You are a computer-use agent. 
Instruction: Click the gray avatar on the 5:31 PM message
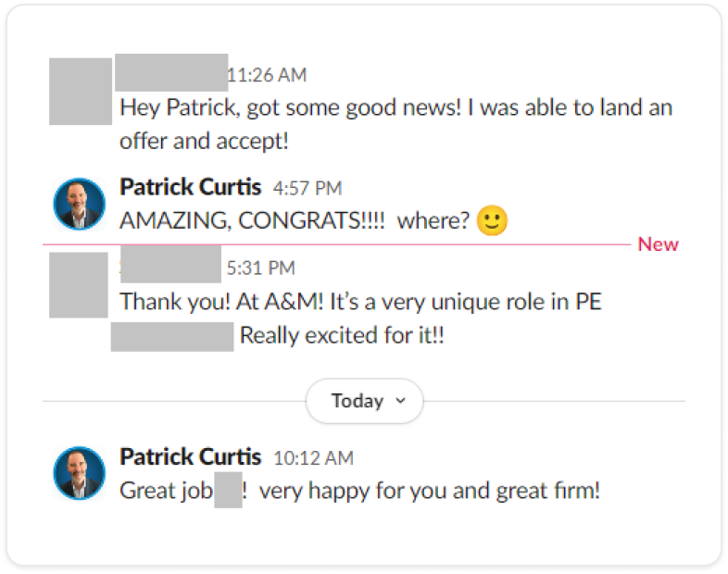tap(78, 284)
